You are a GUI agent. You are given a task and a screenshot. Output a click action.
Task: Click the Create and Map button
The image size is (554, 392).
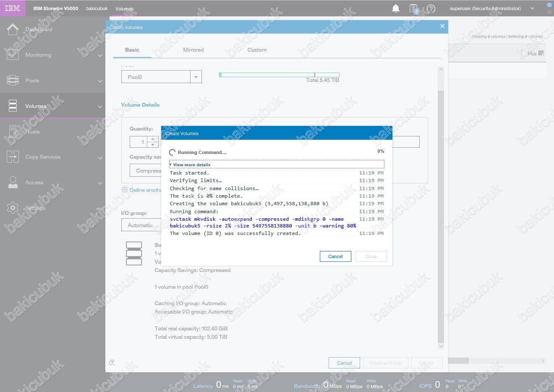point(385,363)
